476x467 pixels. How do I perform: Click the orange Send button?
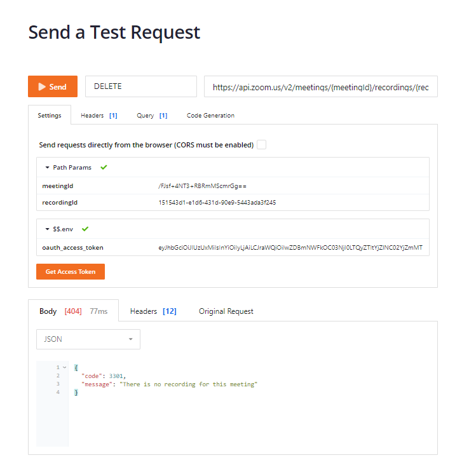[x=53, y=86]
